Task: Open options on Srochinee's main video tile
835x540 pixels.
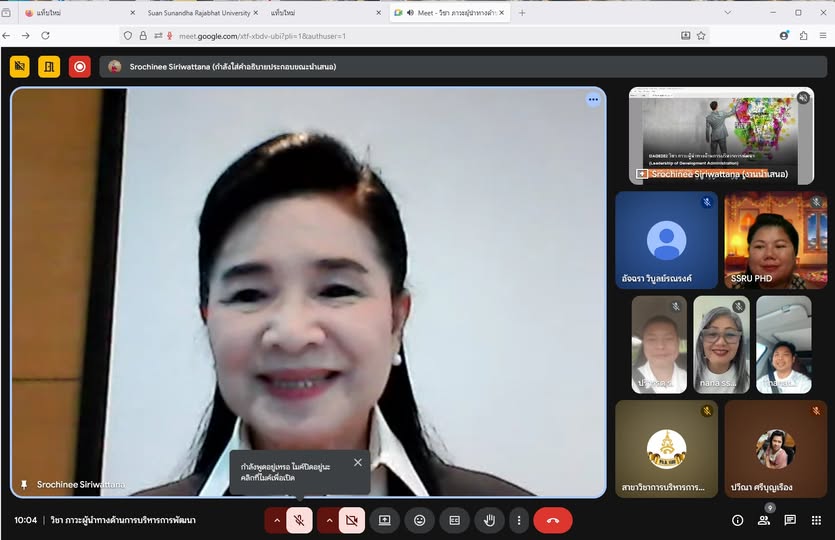Action: pyautogui.click(x=593, y=99)
